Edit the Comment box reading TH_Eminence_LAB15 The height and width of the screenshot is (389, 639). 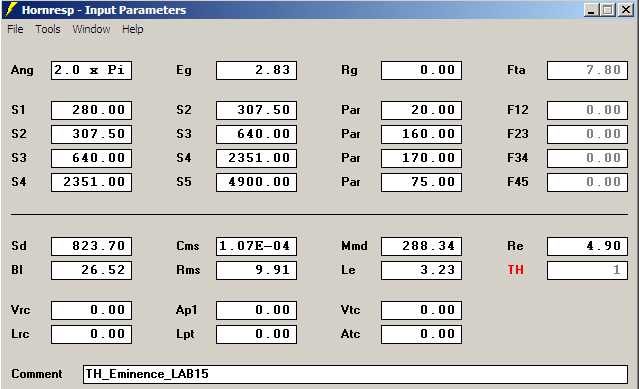pyautogui.click(x=355, y=374)
